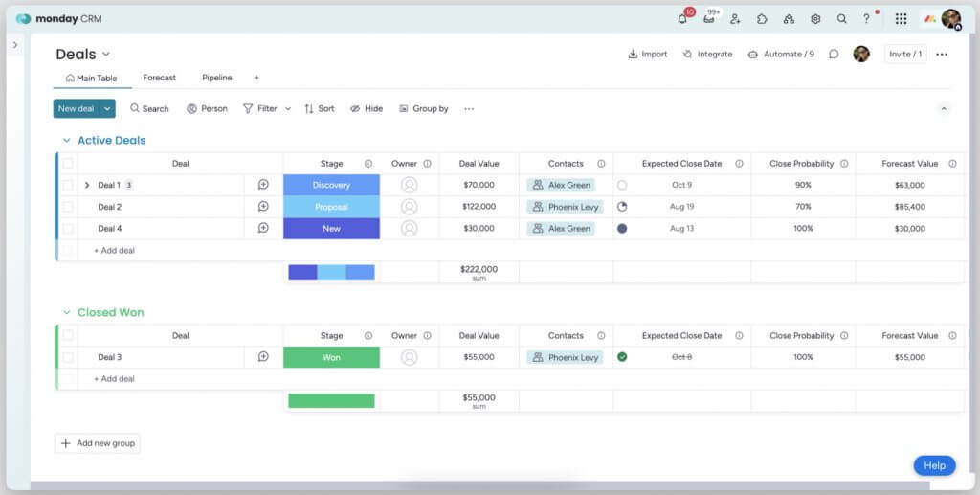Open the New deal dropdown arrow
Screen dimensions: 980x495
point(107,109)
